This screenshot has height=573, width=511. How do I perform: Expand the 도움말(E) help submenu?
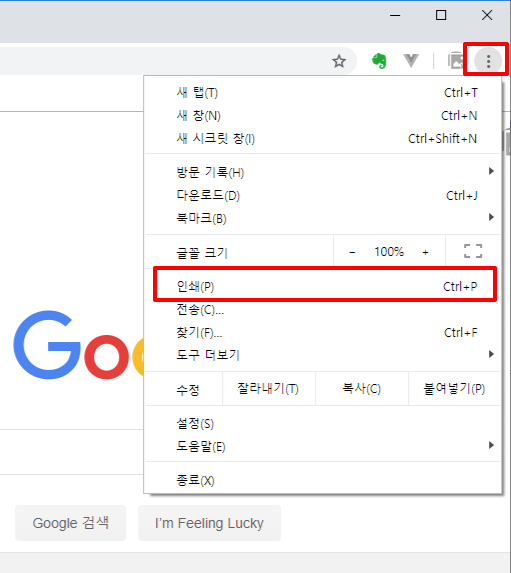[322, 446]
